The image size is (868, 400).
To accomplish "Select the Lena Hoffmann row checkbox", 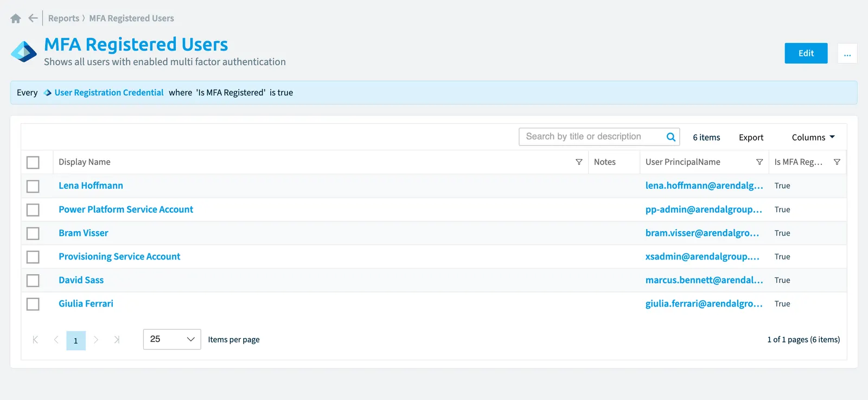I will 33,186.
